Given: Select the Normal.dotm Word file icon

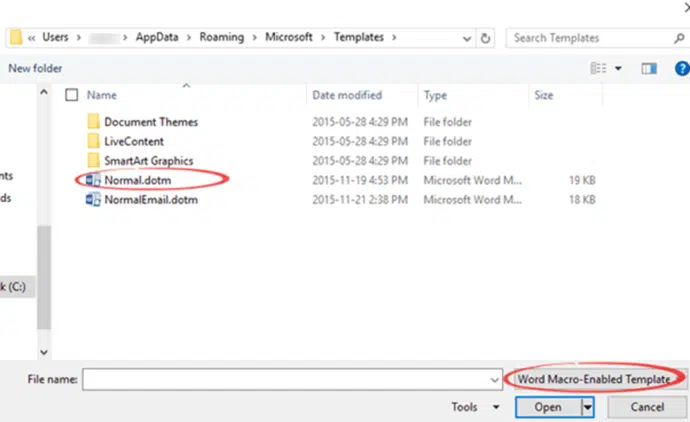Looking at the screenshot, I should 93,180.
